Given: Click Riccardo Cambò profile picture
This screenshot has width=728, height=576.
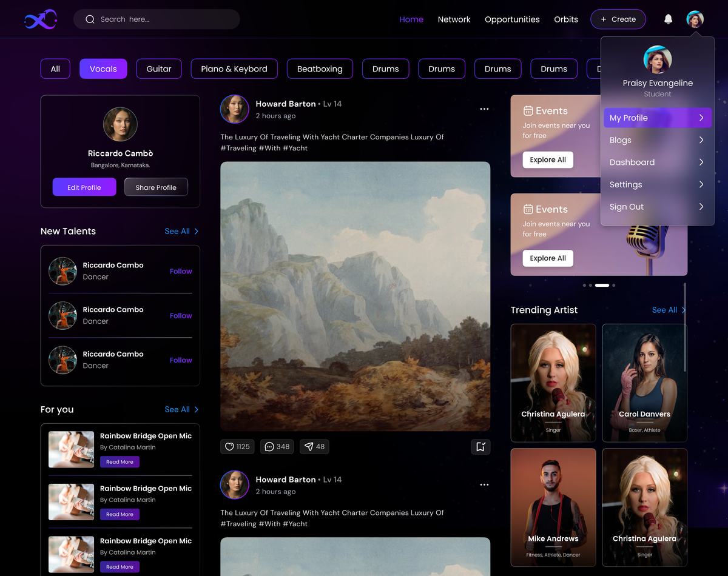Looking at the screenshot, I should click(120, 124).
